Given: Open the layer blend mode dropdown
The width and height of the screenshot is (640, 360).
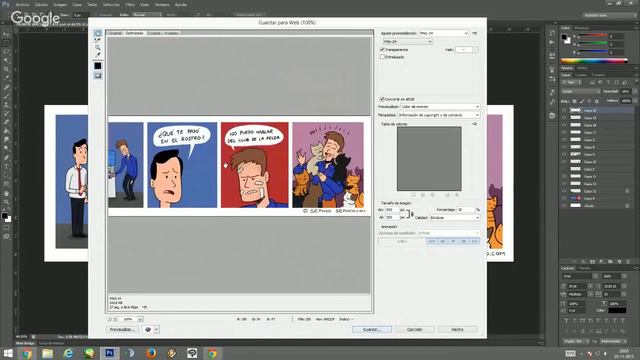Looking at the screenshot, I should click(x=580, y=91).
